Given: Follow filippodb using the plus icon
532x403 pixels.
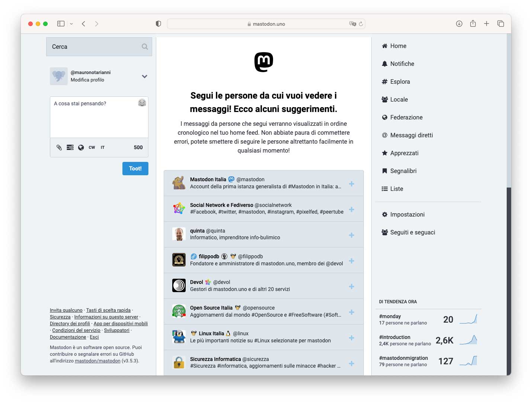Looking at the screenshot, I should coord(352,261).
